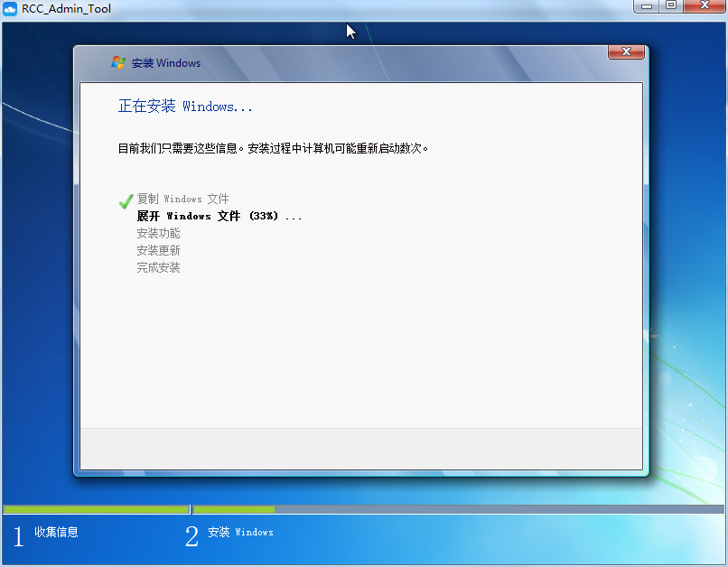Minimize the RCC_Admin_Tool window
The height and width of the screenshot is (567, 728).
(646, 6)
